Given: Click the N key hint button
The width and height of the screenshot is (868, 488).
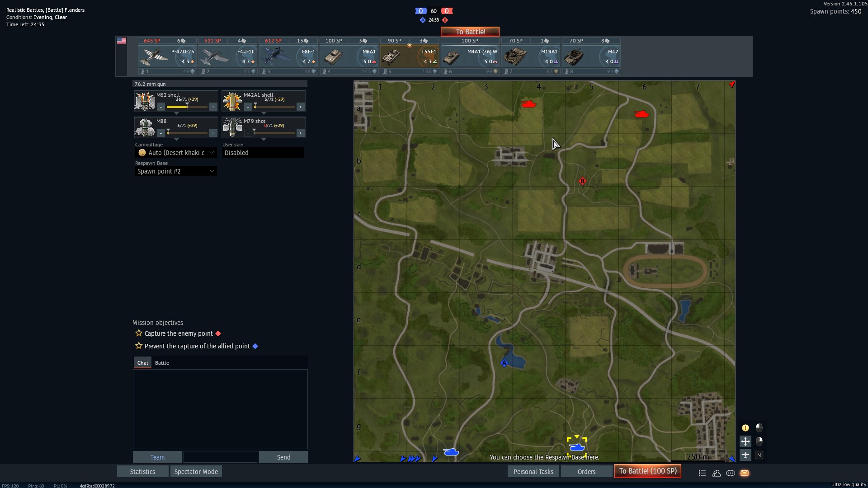Looking at the screenshot, I should coord(759,455).
